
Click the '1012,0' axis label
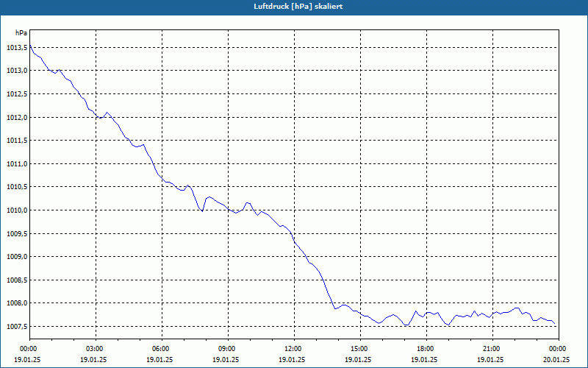(17, 118)
